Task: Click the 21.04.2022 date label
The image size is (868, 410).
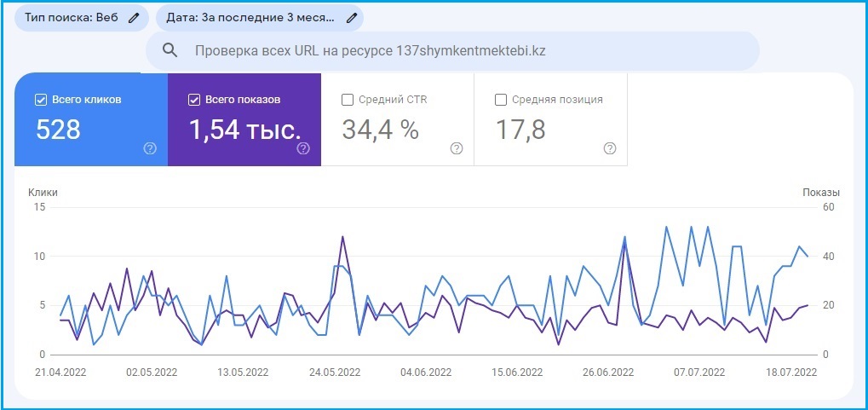Action: pos(60,372)
